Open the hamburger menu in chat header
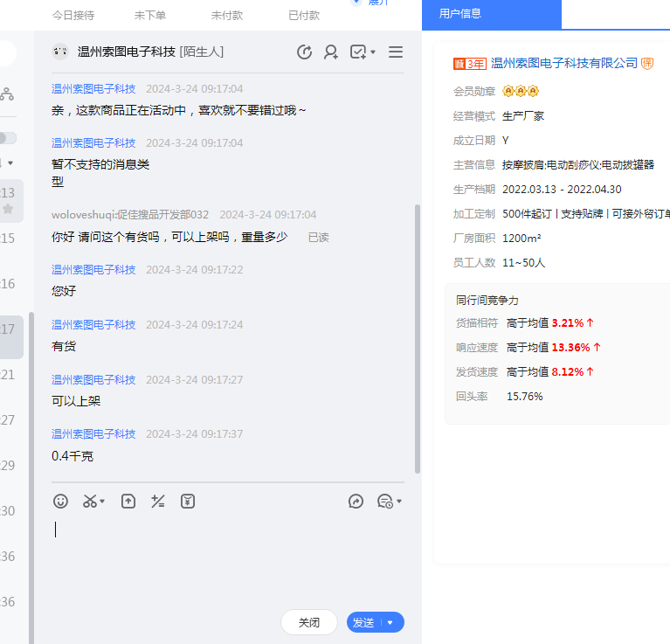The width and height of the screenshot is (670, 644). 396,52
